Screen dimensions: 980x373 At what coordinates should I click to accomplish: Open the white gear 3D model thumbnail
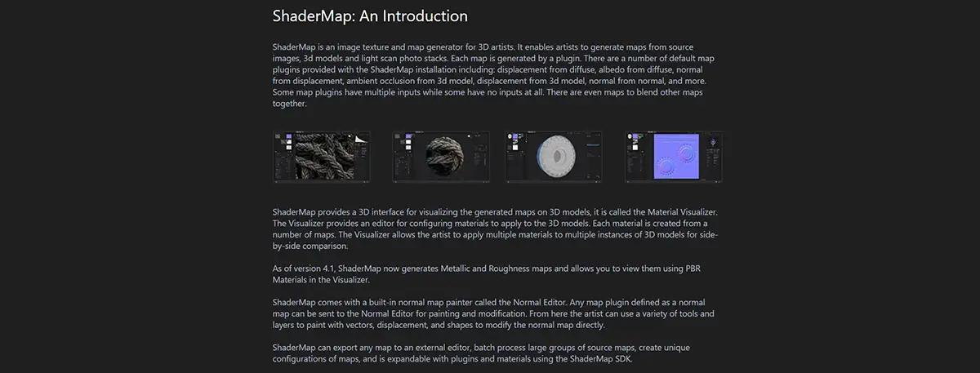click(554, 157)
